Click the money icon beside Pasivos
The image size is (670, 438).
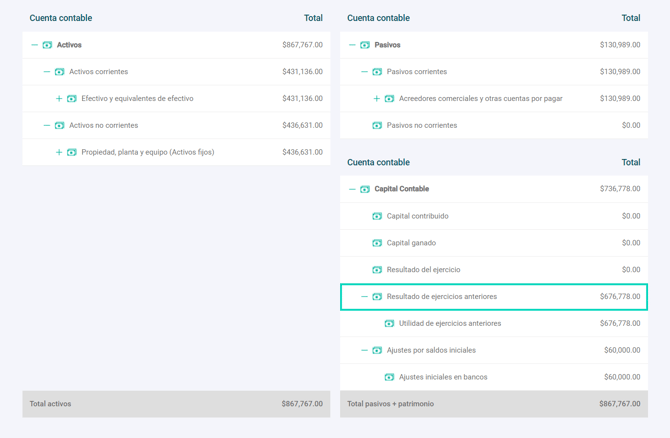pyautogui.click(x=365, y=45)
